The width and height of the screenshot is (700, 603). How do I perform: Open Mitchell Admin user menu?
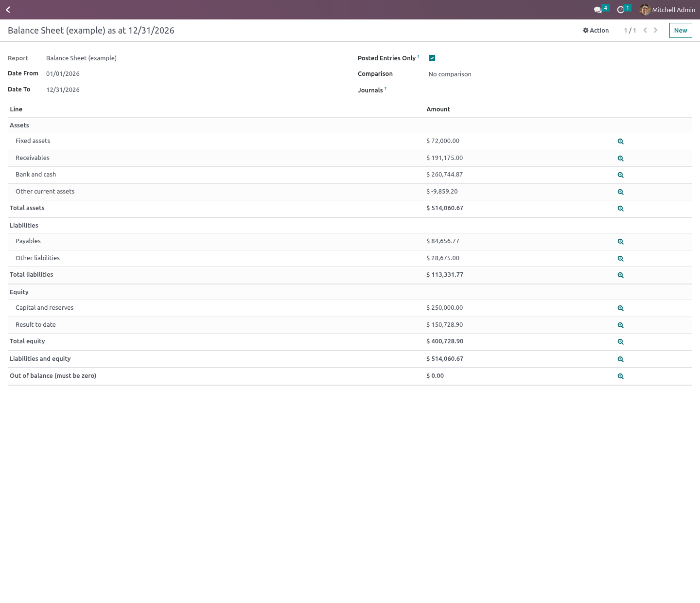667,10
